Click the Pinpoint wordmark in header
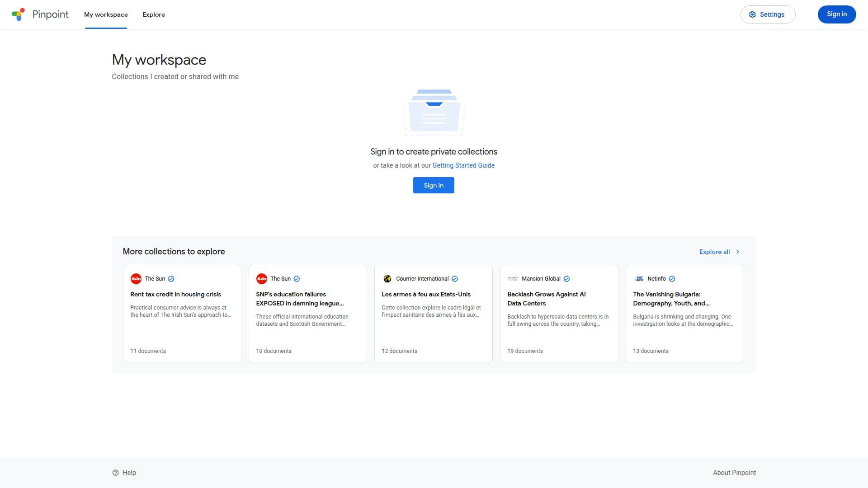This screenshot has width=868, height=488. click(x=50, y=14)
